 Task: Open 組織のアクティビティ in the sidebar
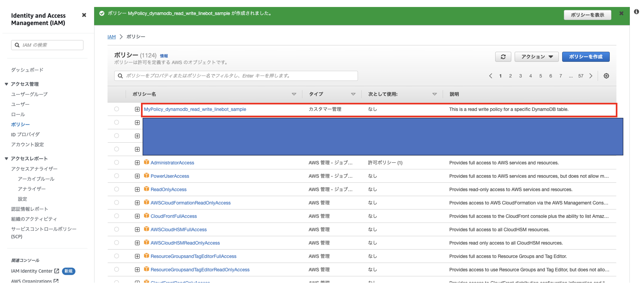coord(34,219)
